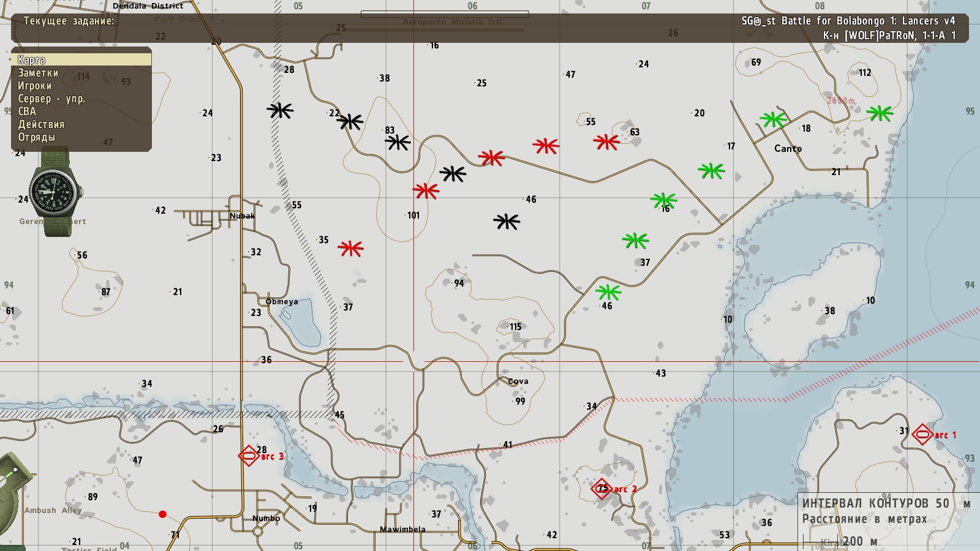The width and height of the screenshot is (980, 551).
Task: Click the middle red star on northern road
Action: (x=546, y=146)
